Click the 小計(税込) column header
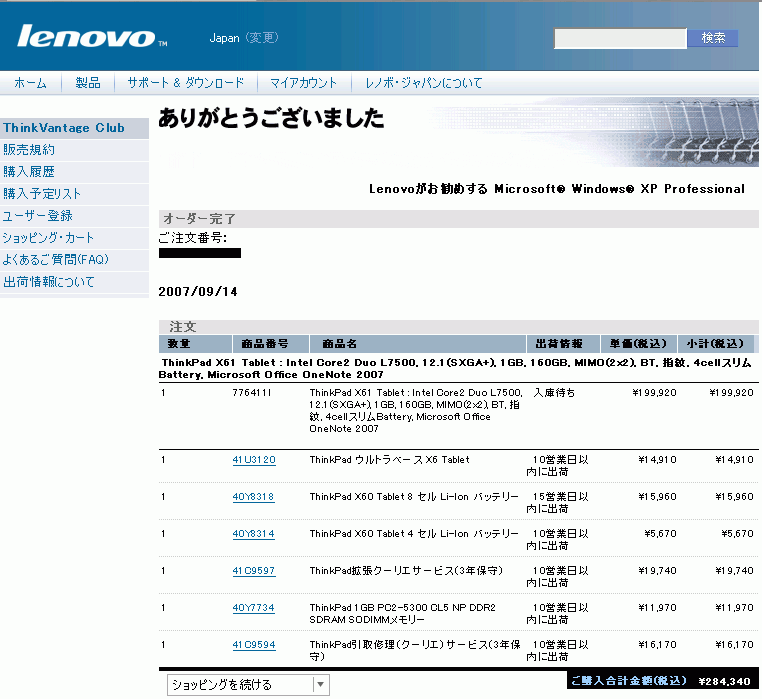Viewport: 762px width, 699px height. [x=715, y=344]
